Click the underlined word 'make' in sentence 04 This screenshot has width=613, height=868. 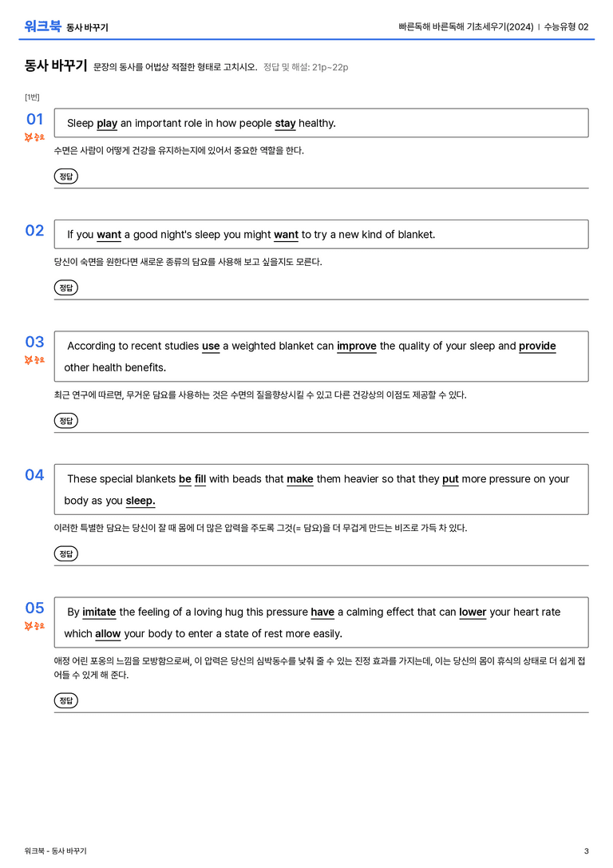(300, 479)
